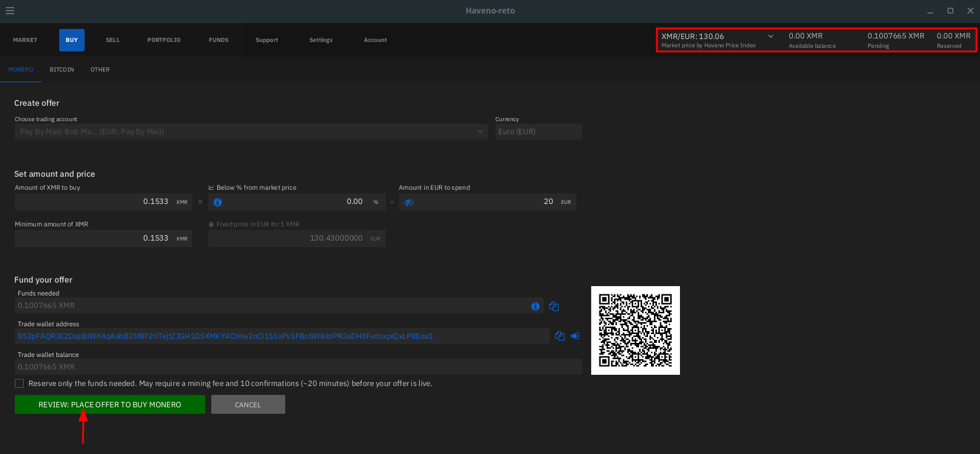Click the chart icon beside Below % label

pos(211,188)
